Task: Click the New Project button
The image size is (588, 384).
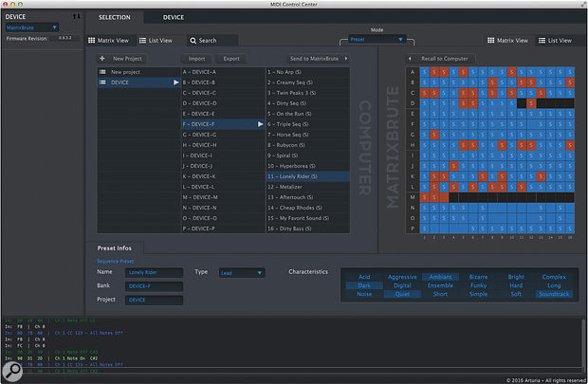Action: [x=122, y=59]
